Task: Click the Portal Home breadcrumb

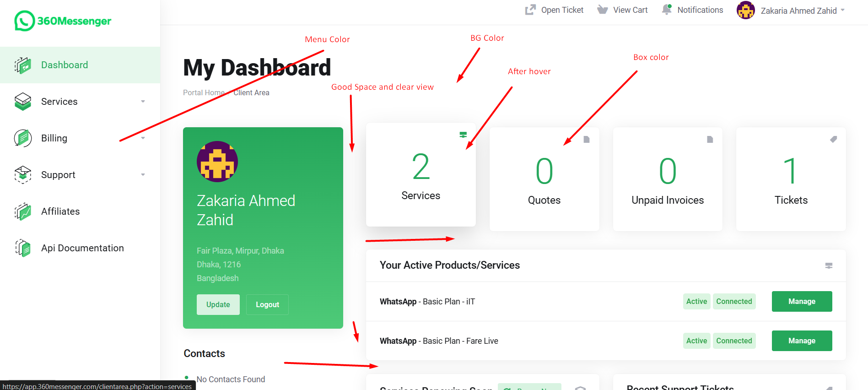Action: tap(204, 92)
